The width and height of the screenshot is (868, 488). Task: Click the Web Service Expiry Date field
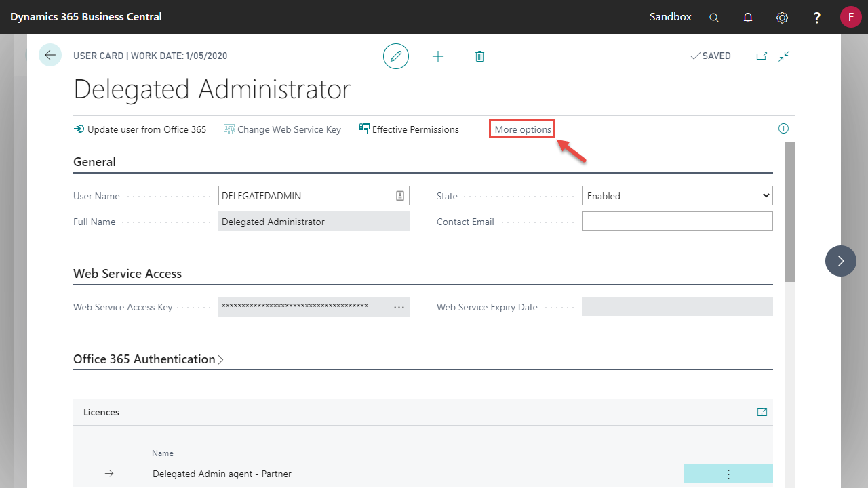677,306
